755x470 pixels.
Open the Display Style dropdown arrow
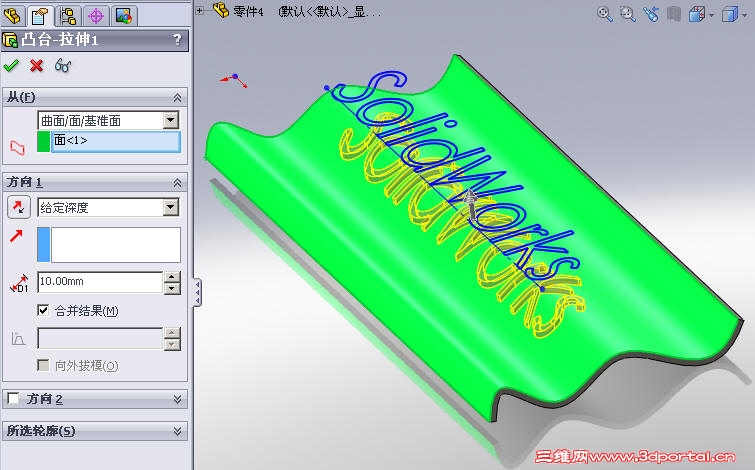click(745, 15)
